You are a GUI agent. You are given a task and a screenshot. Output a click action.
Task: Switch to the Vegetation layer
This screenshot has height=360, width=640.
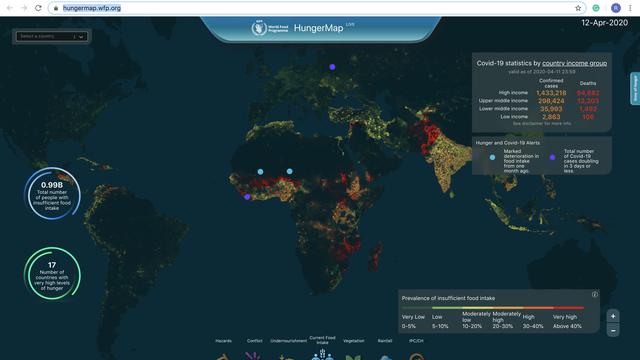pos(353,357)
